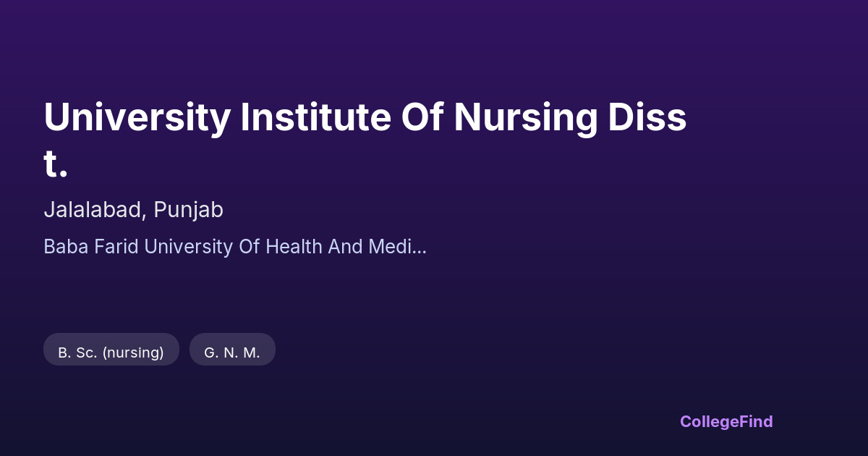868x456 pixels.
Task: Click the word "University" starting the title
Action: click(x=137, y=118)
